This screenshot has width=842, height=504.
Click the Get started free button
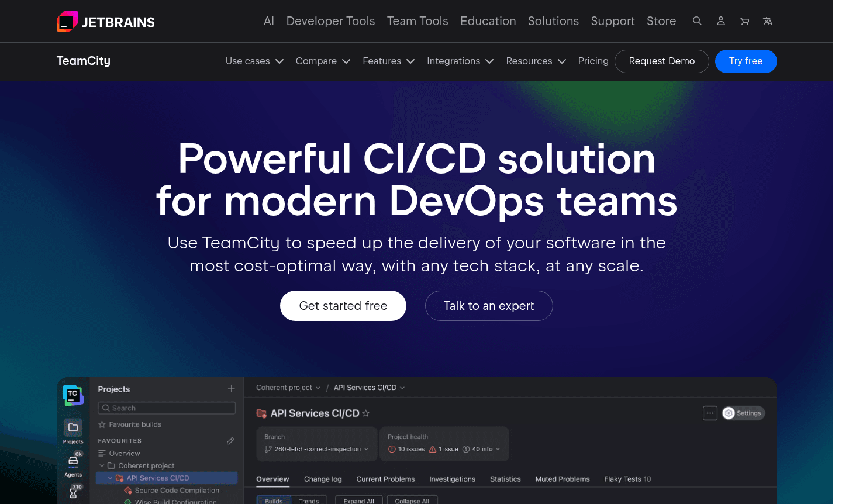click(343, 305)
